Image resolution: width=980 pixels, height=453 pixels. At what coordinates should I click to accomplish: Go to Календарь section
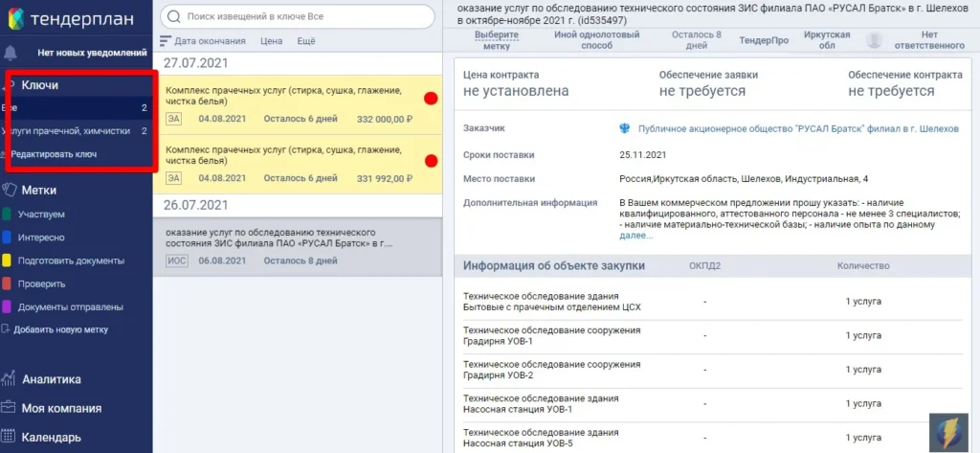point(52,438)
